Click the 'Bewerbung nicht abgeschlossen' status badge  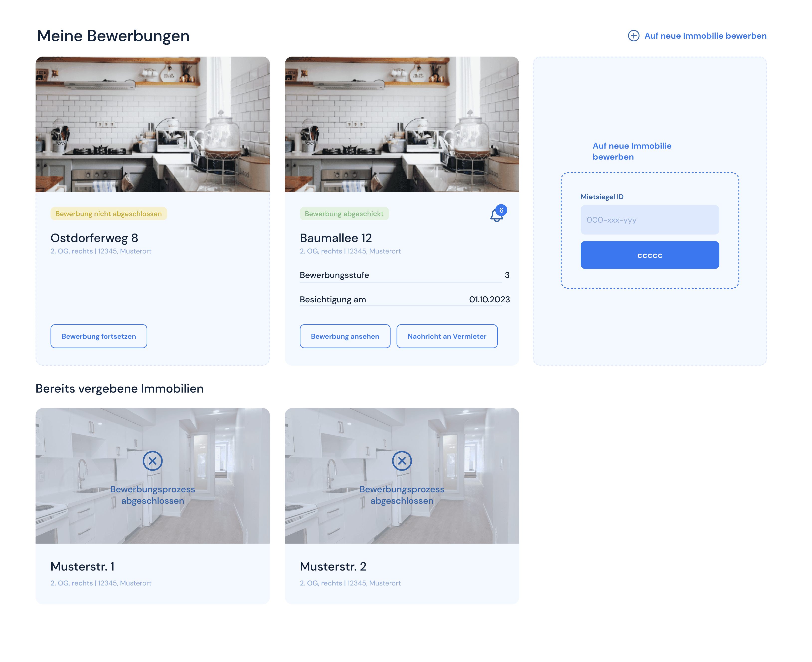(x=108, y=214)
